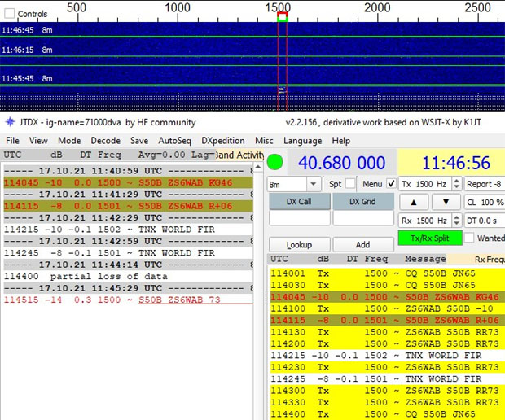Viewport: 505px width, 420px height.
Task: Toggle the Controls checkbox on waterfall
Action: (x=9, y=13)
